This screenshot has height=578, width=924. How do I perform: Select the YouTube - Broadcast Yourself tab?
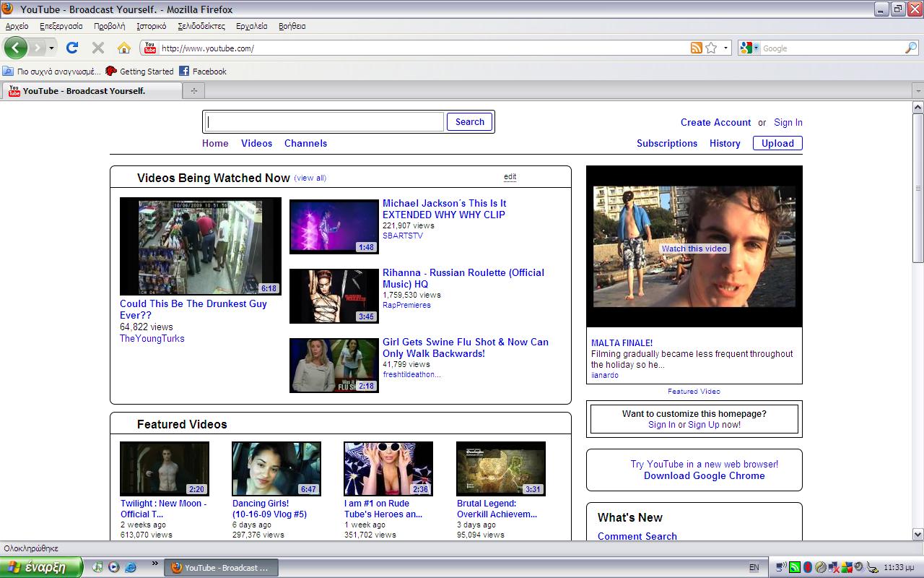click(x=92, y=91)
